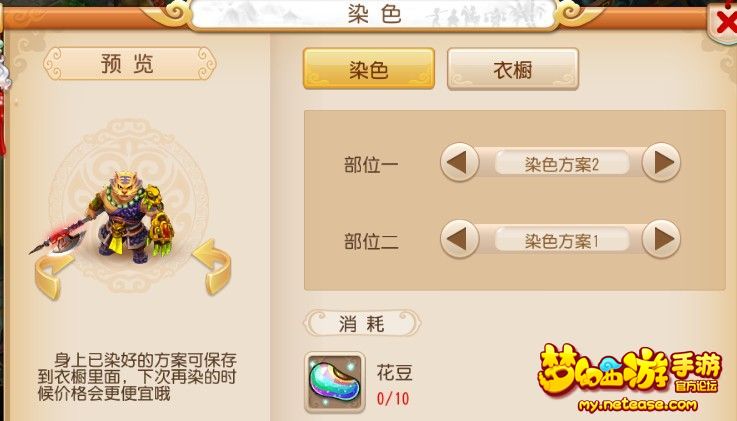Image resolution: width=737 pixels, height=421 pixels.
Task: Close the 染色 window with red X
Action: (723, 22)
